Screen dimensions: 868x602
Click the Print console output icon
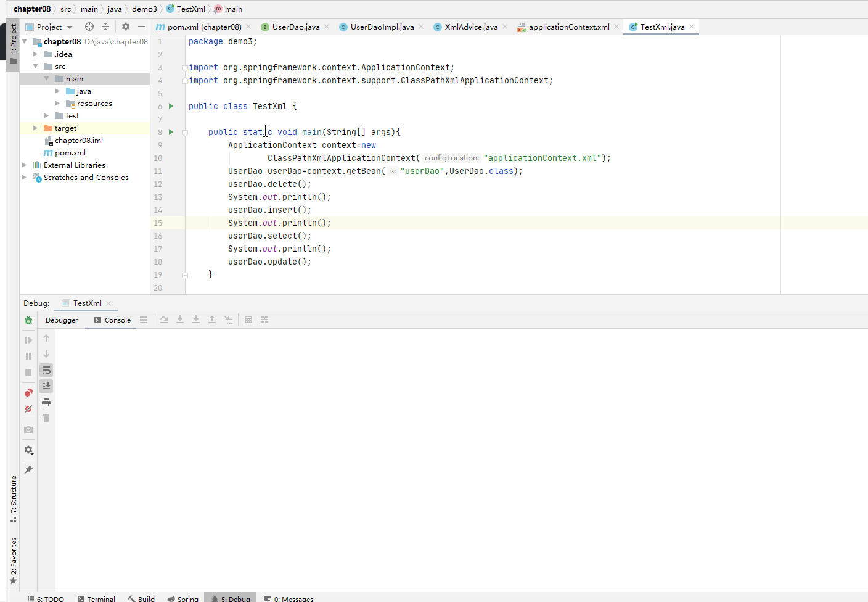(x=46, y=402)
